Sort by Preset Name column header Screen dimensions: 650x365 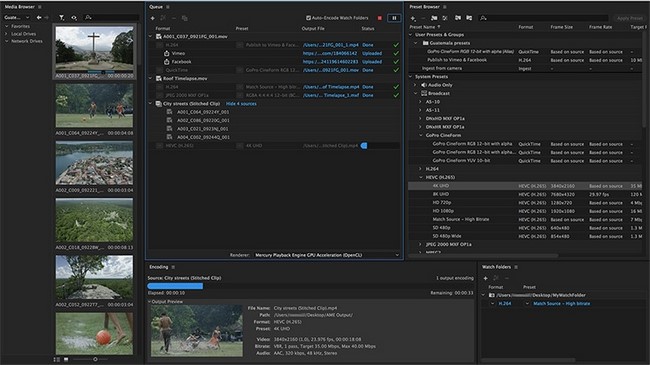click(424, 27)
